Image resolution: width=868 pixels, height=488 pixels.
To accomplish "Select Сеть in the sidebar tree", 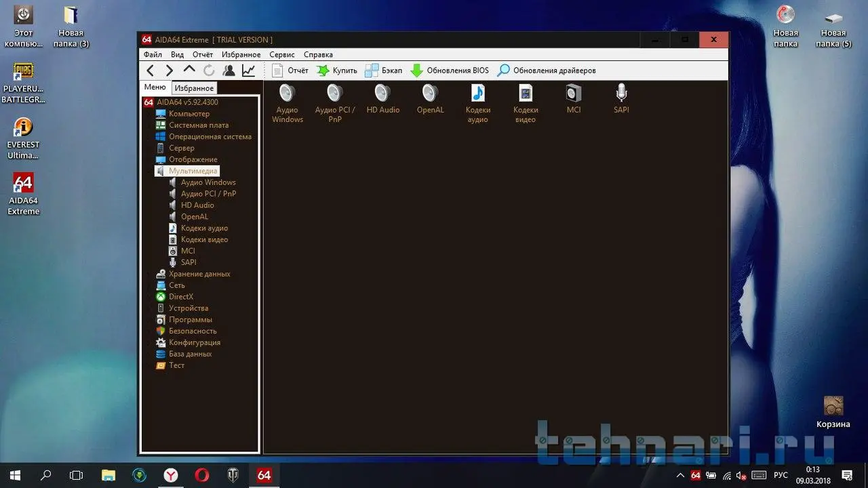I will (x=170, y=285).
